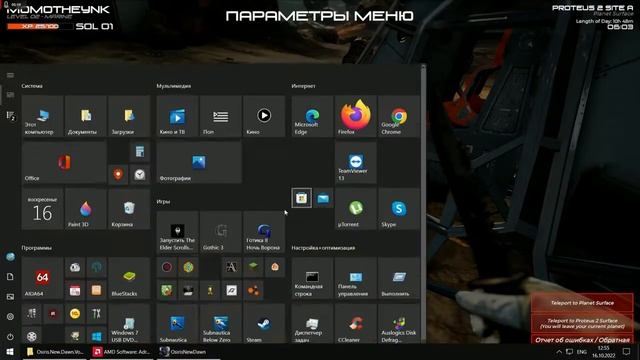
Task: Launch Paint 3D tile
Action: coord(86,209)
